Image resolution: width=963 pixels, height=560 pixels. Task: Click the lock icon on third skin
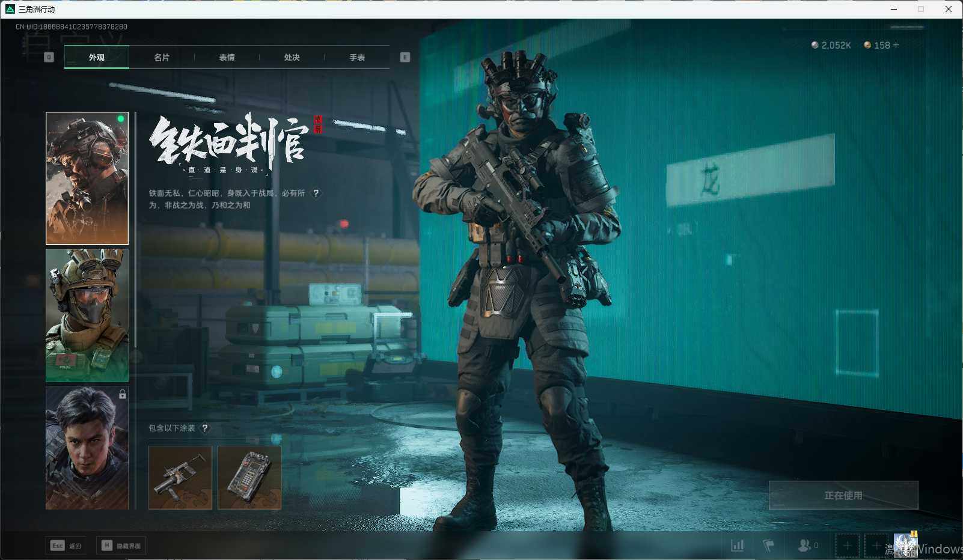coord(123,394)
